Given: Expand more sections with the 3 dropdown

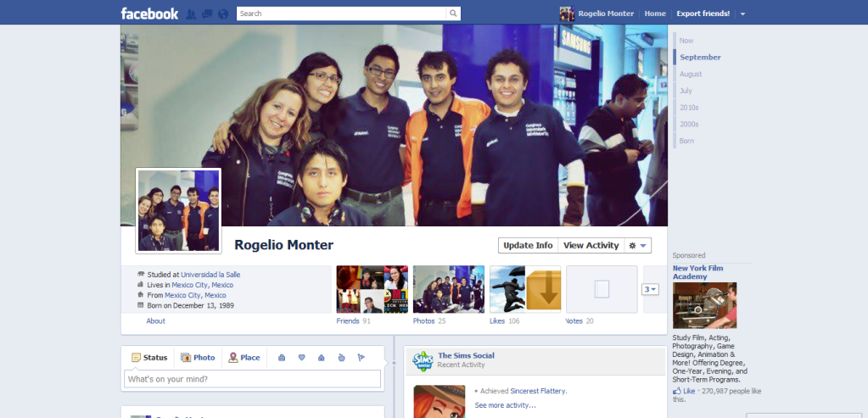Looking at the screenshot, I should [x=651, y=289].
